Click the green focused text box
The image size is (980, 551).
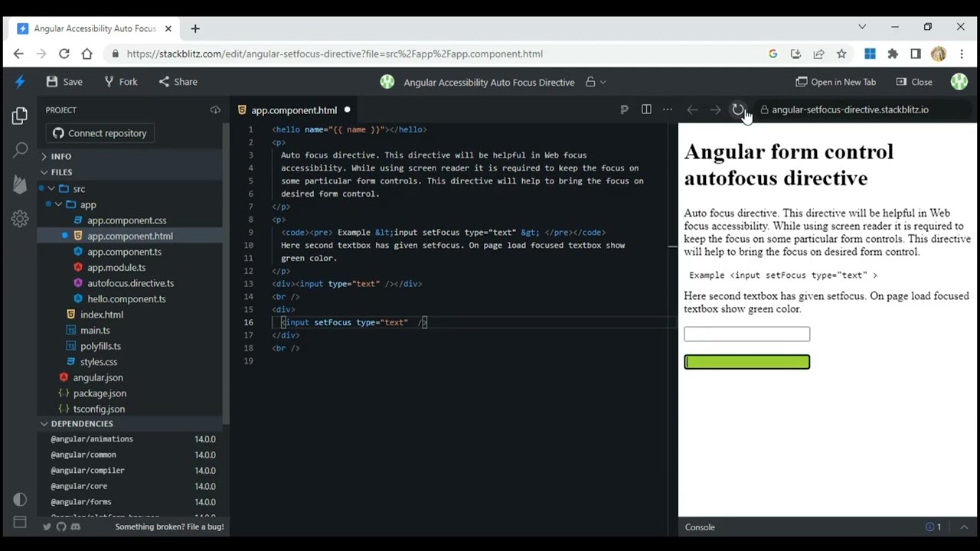coord(746,362)
